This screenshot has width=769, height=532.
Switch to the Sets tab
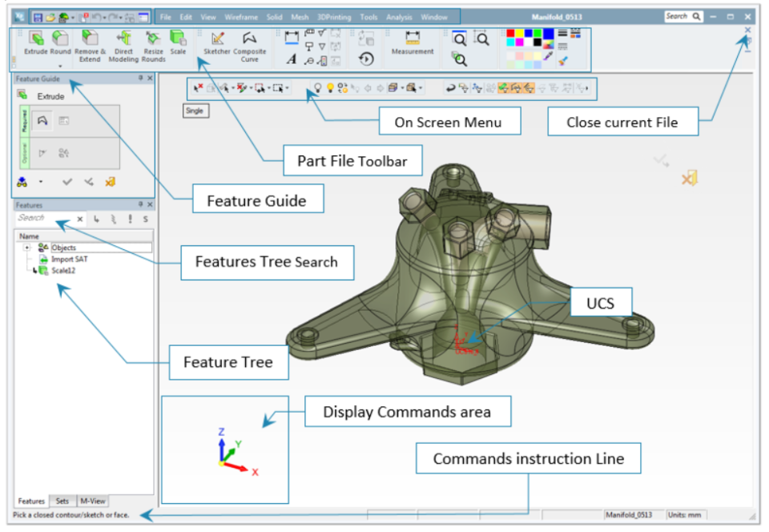click(x=62, y=501)
